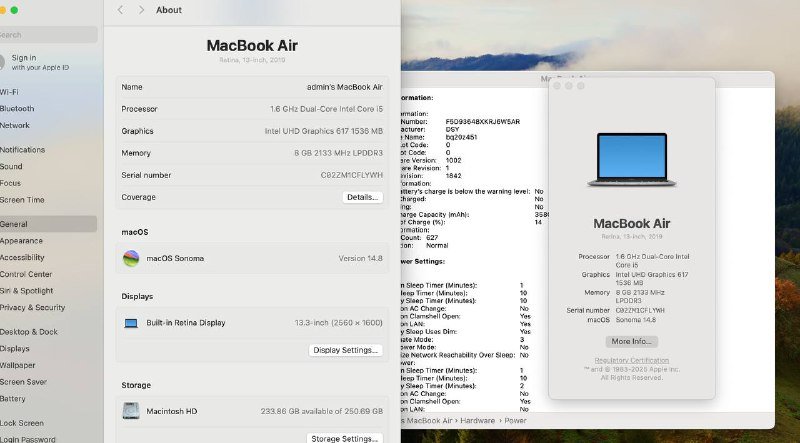Image resolution: width=800 pixels, height=443 pixels.
Task: Click Intel UHD Graphics 617 value in About
Action: tap(323, 131)
